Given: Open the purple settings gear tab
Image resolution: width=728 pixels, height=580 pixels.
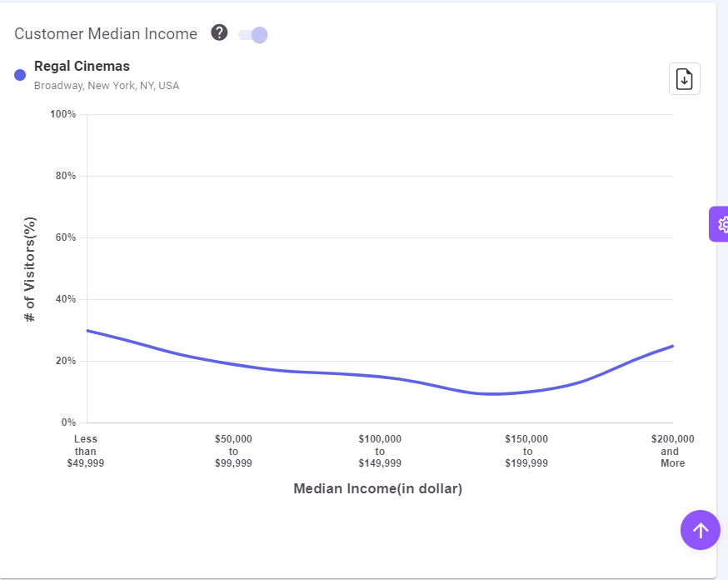Looking at the screenshot, I should tap(721, 223).
